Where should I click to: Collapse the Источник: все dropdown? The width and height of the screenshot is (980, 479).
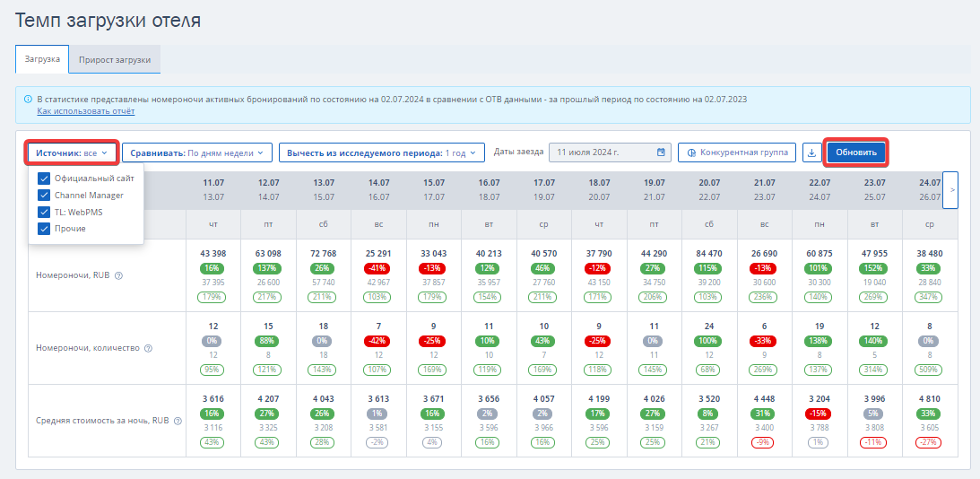pyautogui.click(x=73, y=152)
